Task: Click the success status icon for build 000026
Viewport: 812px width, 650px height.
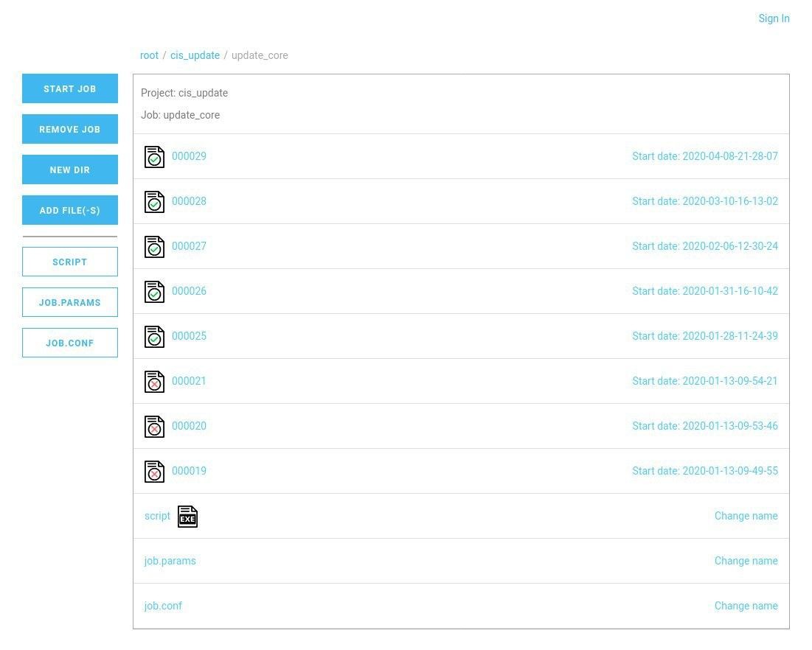Action: (x=154, y=292)
